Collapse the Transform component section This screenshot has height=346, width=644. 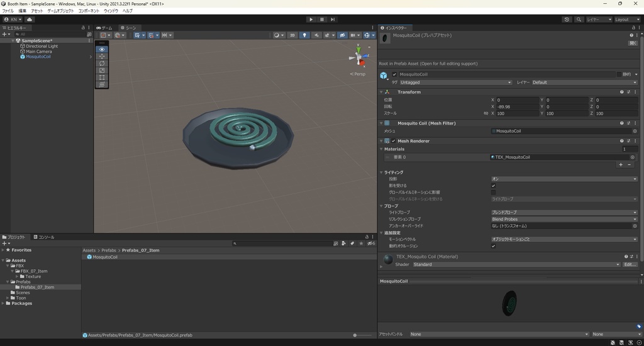pos(381,92)
